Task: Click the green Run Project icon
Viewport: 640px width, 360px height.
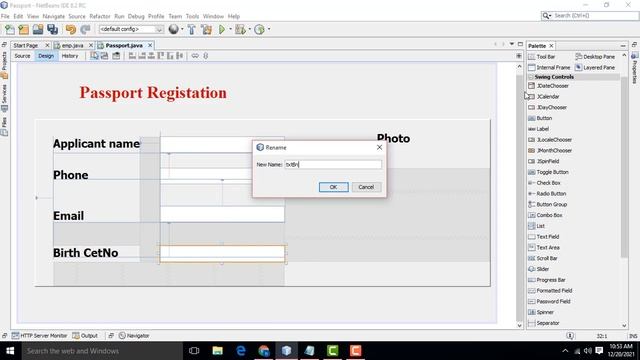Action: [222, 29]
